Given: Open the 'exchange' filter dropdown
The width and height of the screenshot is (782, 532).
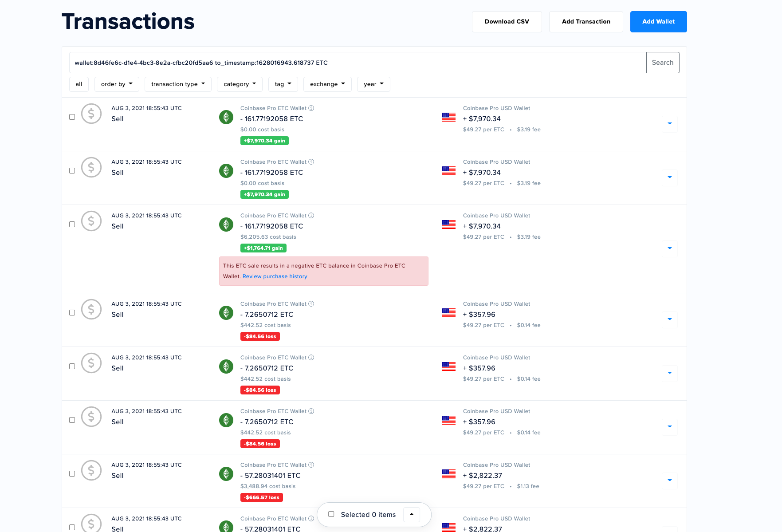Looking at the screenshot, I should pyautogui.click(x=327, y=84).
